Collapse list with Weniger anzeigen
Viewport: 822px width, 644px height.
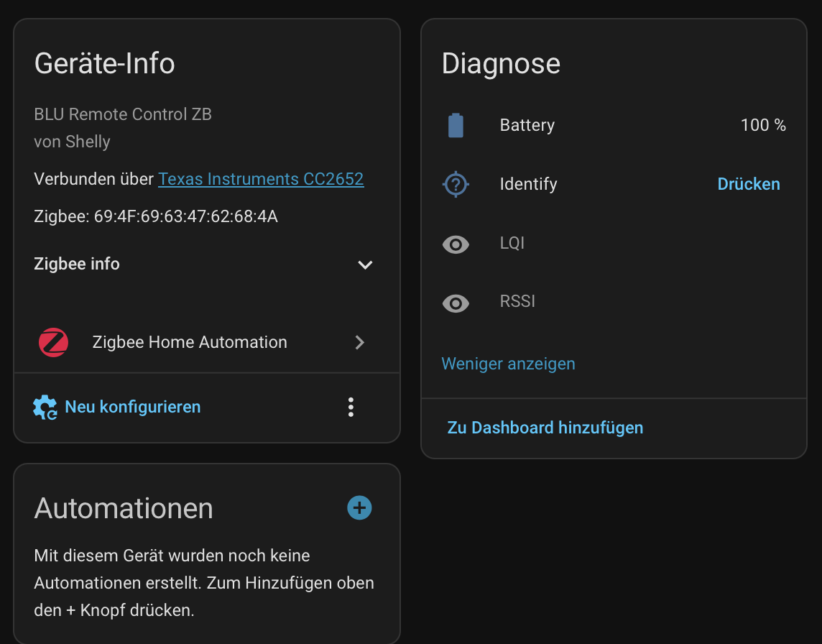point(508,364)
